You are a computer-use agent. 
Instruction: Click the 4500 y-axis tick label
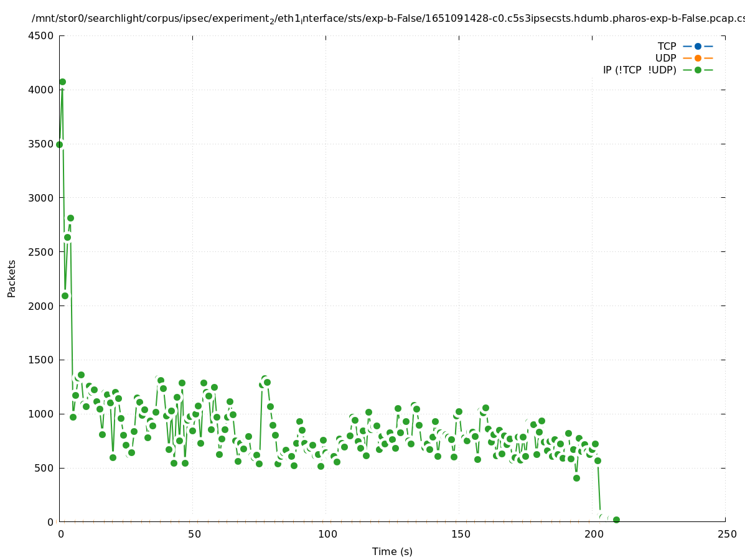pyautogui.click(x=41, y=36)
